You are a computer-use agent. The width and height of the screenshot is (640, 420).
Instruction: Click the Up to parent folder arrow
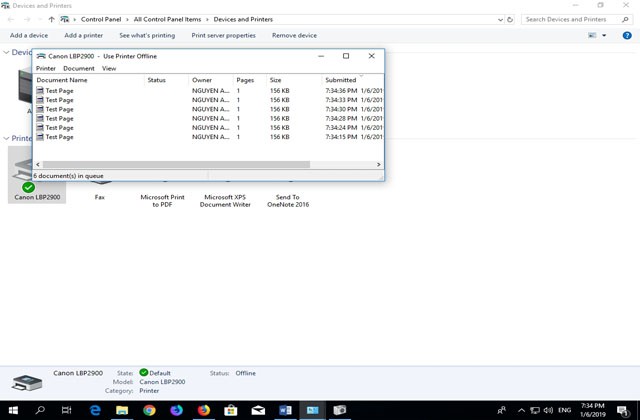click(x=51, y=19)
